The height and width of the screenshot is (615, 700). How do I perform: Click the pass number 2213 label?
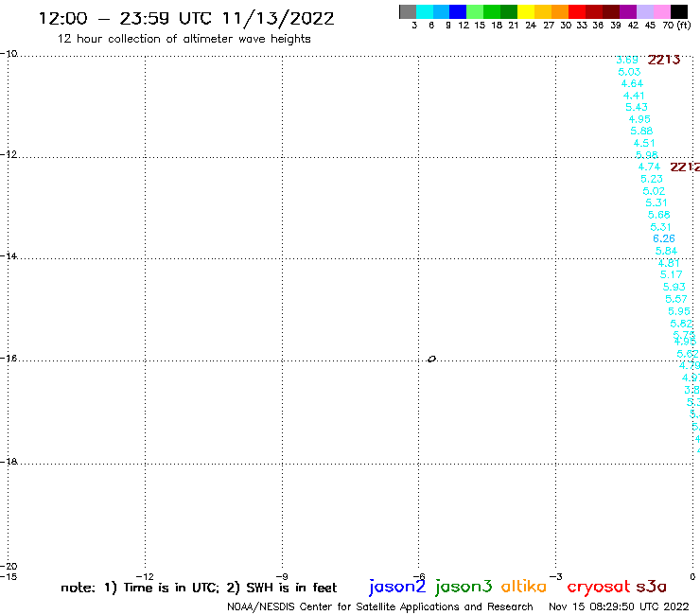[x=664, y=60]
